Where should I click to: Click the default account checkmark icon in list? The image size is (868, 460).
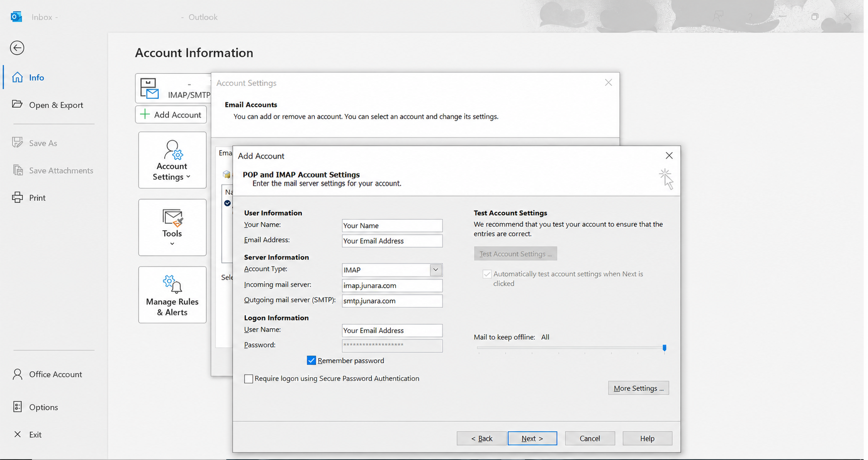[x=228, y=203]
